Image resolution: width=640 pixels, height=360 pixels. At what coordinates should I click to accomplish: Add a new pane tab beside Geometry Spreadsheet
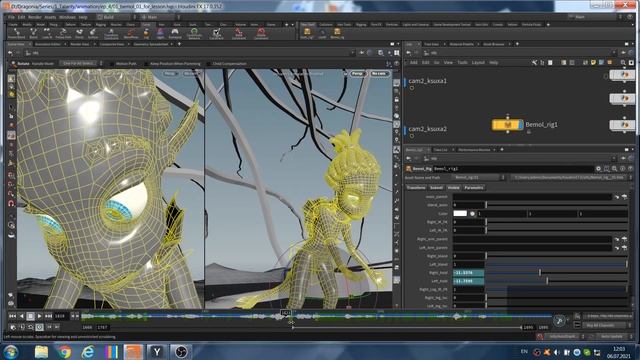tap(179, 44)
